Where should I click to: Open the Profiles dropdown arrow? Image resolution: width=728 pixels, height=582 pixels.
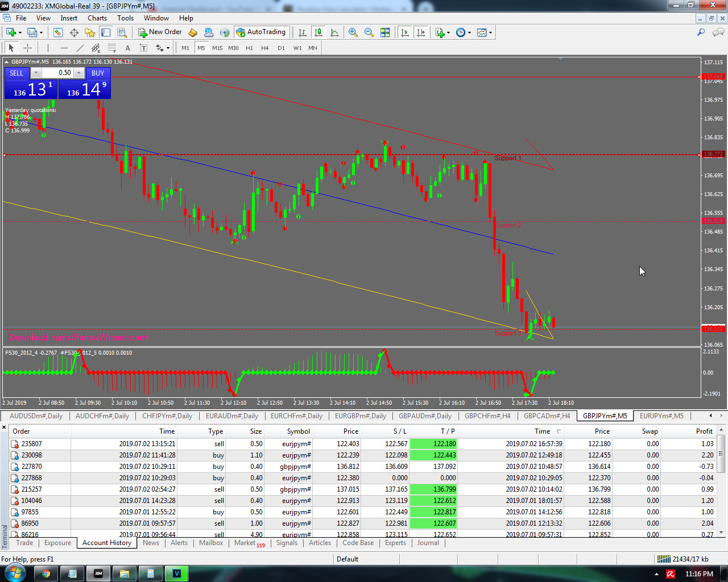(41, 32)
